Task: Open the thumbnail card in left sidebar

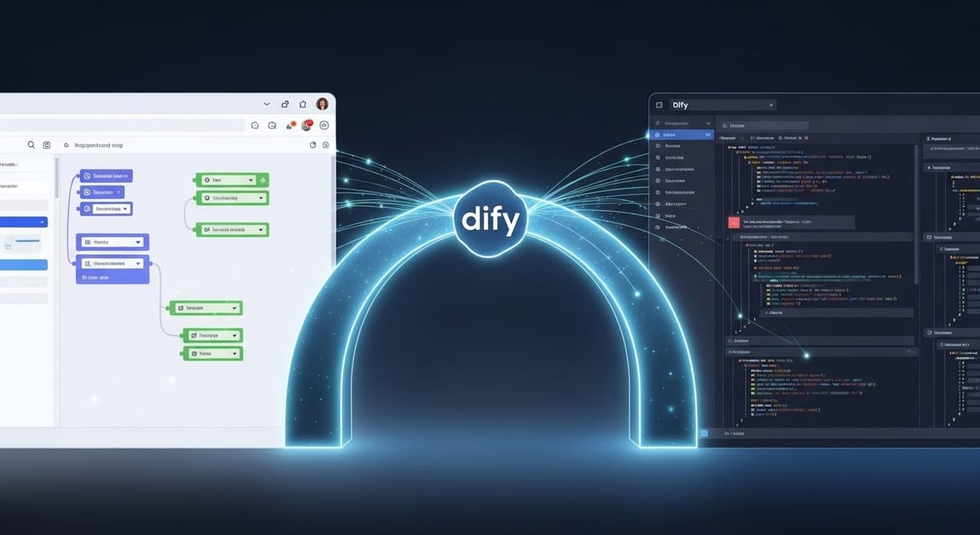Action: click(x=23, y=243)
